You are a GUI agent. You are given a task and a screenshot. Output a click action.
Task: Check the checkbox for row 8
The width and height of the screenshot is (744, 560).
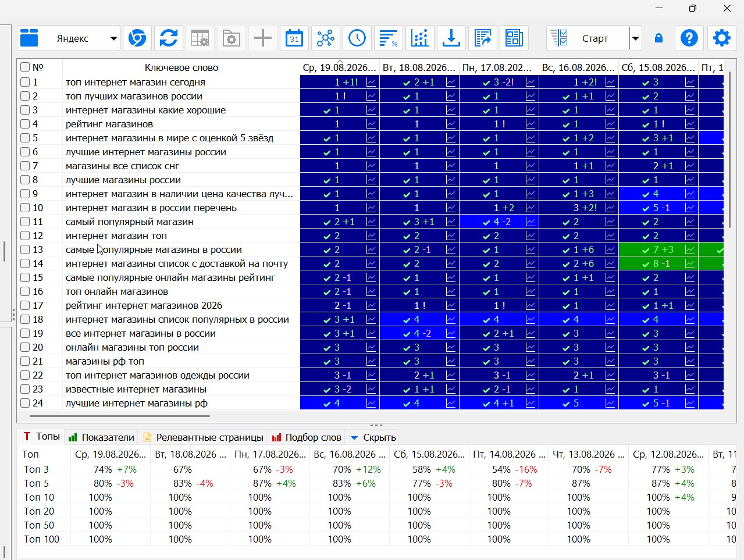coord(25,180)
